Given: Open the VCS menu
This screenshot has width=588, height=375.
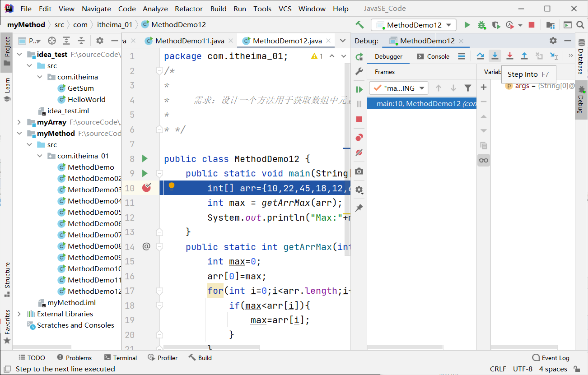Looking at the screenshot, I should pos(285,9).
